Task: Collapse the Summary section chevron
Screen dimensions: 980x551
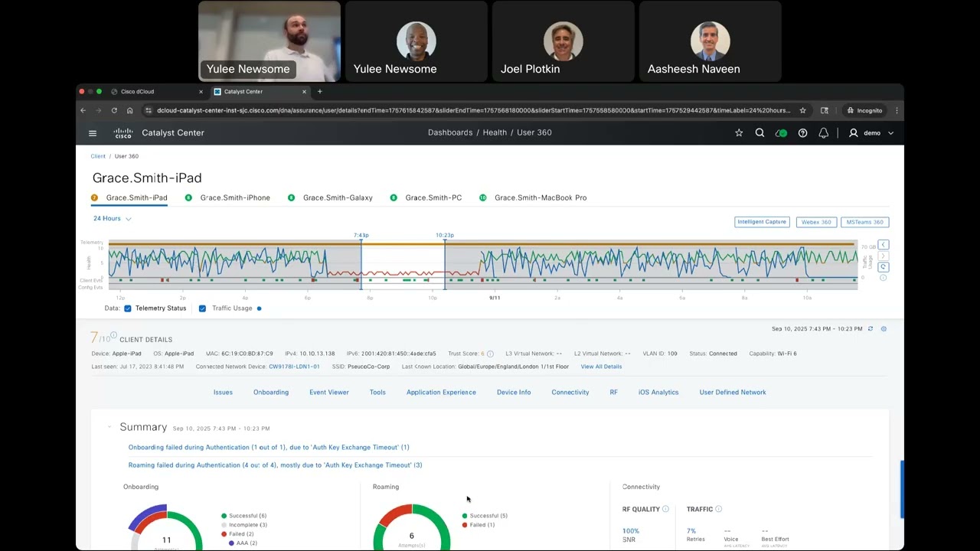Action: tap(109, 427)
